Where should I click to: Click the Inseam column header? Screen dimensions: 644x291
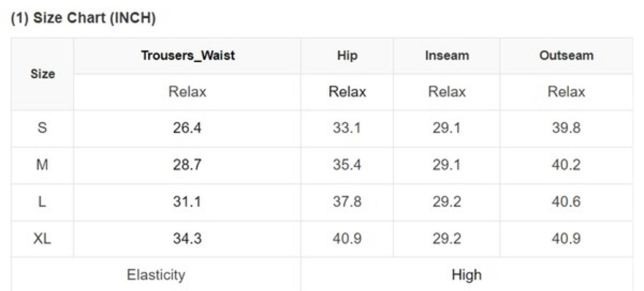tap(447, 55)
